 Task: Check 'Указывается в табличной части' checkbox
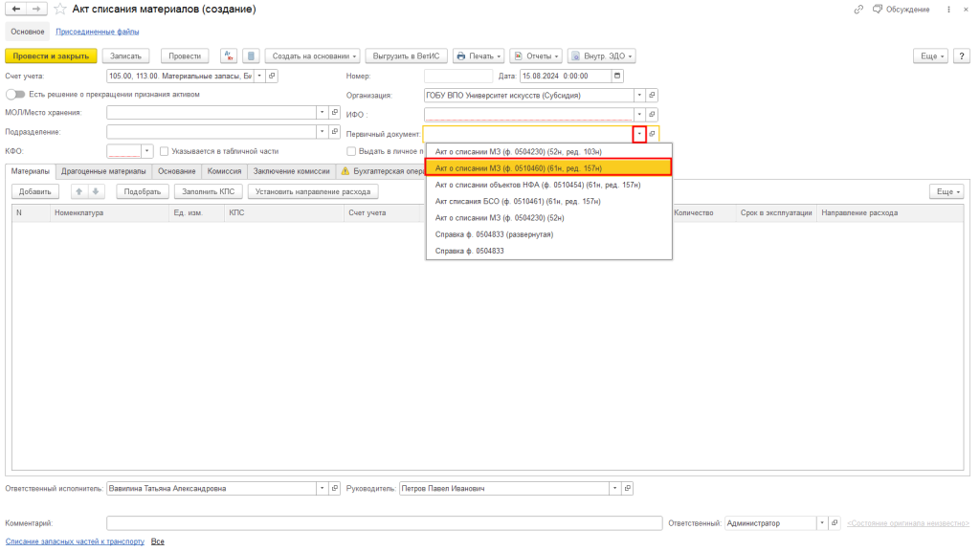(x=165, y=151)
